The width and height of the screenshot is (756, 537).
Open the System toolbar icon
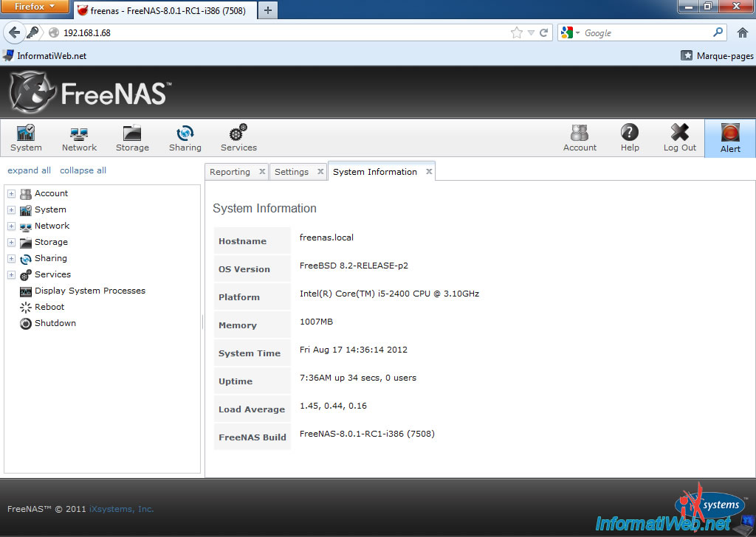(26, 138)
